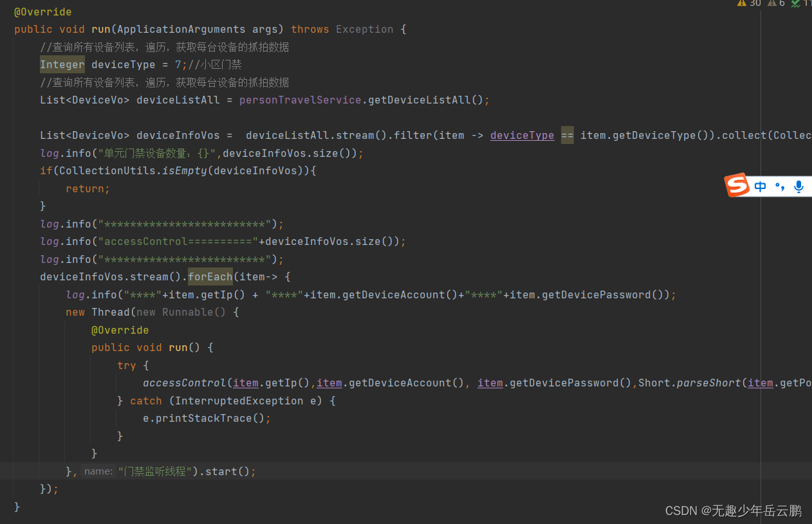812x524 pixels.
Task: Click the inner @Override annotation inside Runnable
Action: [120, 330]
